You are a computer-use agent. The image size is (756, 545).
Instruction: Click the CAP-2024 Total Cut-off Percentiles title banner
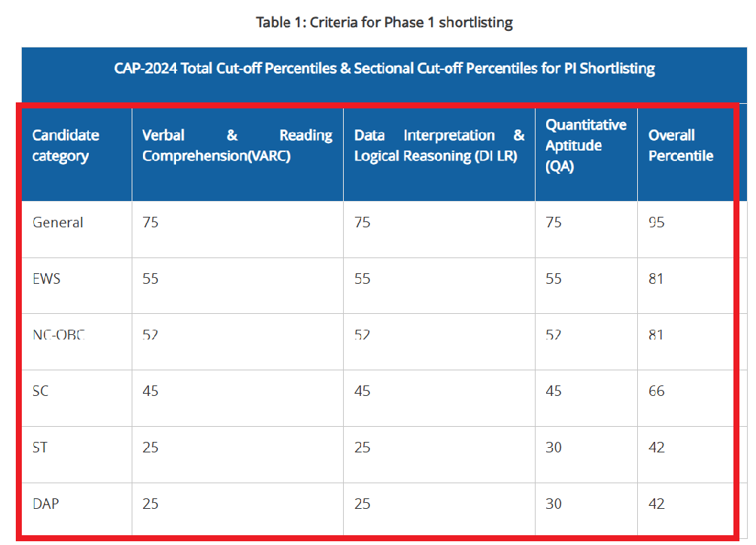tap(384, 69)
